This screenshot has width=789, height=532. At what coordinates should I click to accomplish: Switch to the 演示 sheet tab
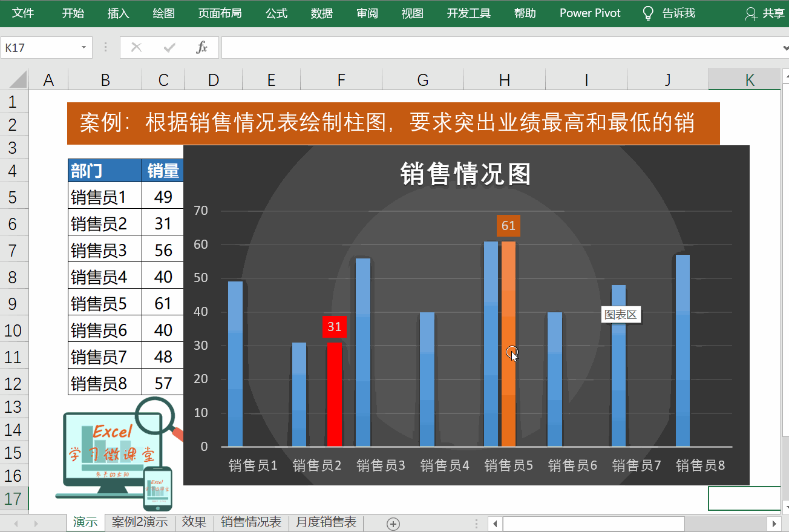[x=85, y=522]
